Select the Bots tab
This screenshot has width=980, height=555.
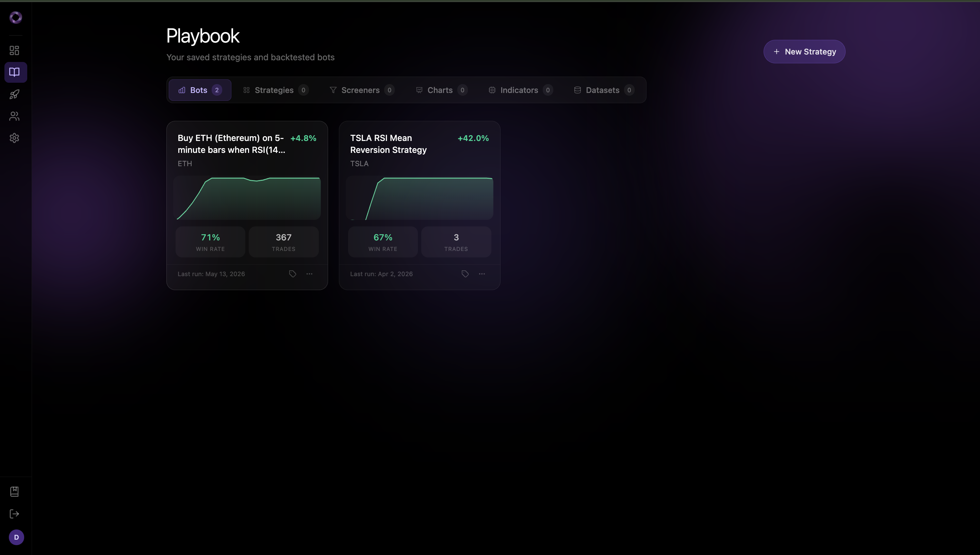(x=200, y=90)
